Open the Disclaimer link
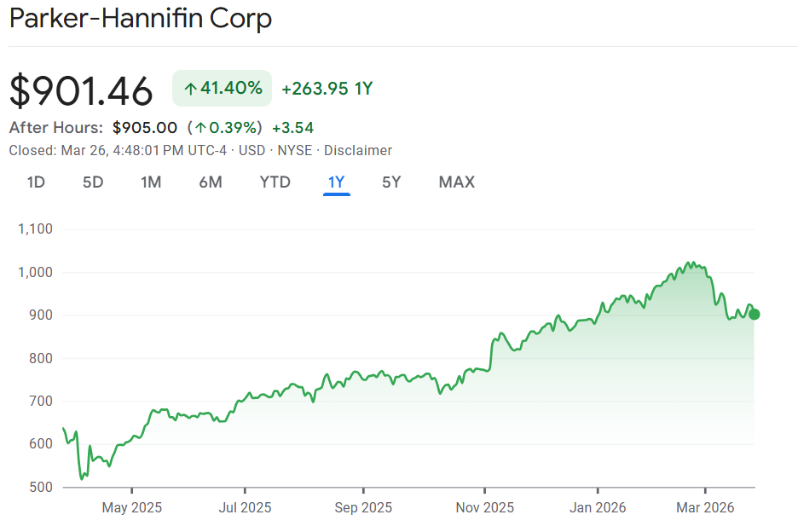Image resolution: width=798 pixels, height=532 pixels. click(x=357, y=150)
